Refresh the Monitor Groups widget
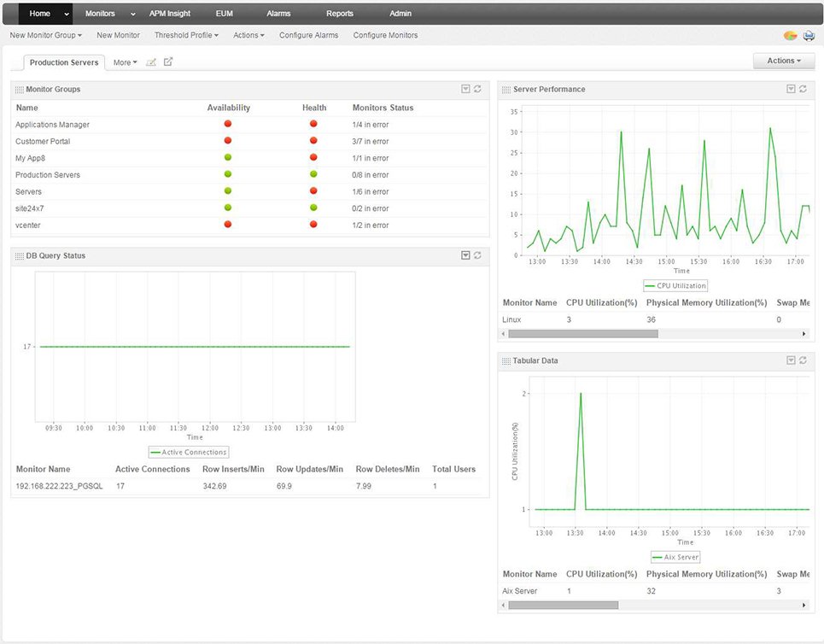 [476, 89]
